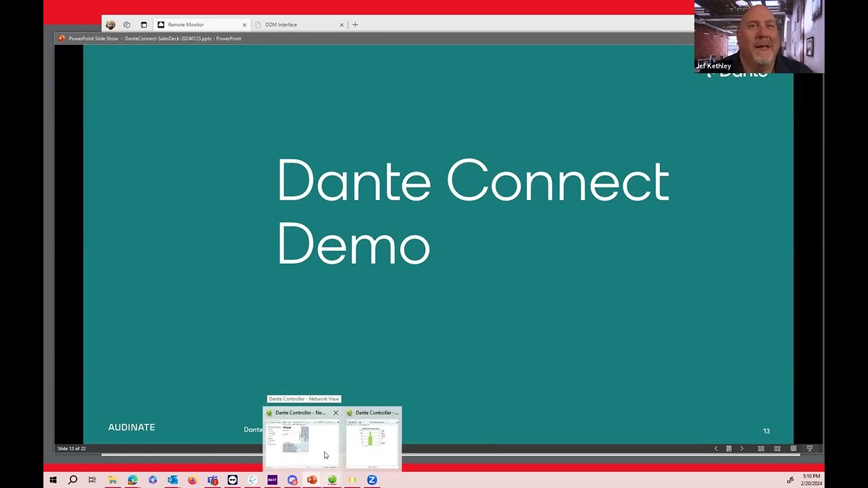The height and width of the screenshot is (488, 868).
Task: Go to previous slide arrow
Action: point(716,449)
